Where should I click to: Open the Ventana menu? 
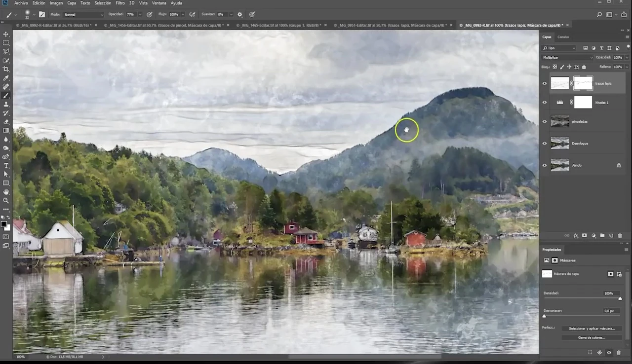159,3
